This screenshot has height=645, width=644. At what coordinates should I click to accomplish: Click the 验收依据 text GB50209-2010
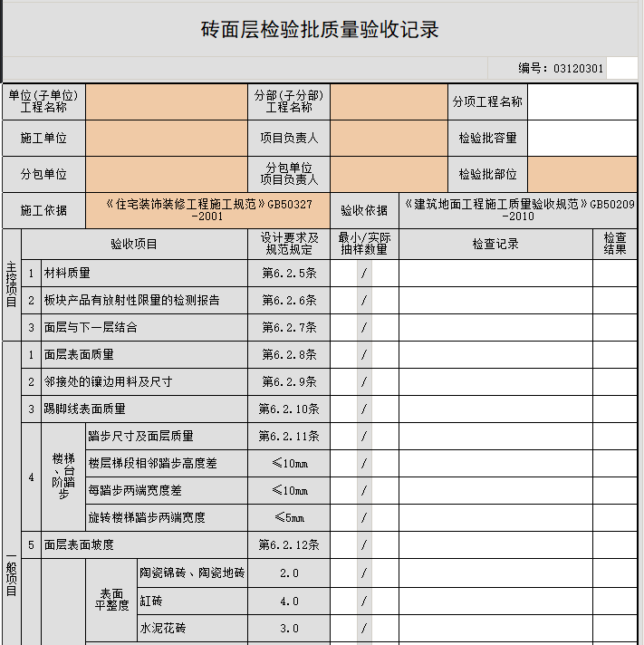pyautogui.click(x=518, y=210)
